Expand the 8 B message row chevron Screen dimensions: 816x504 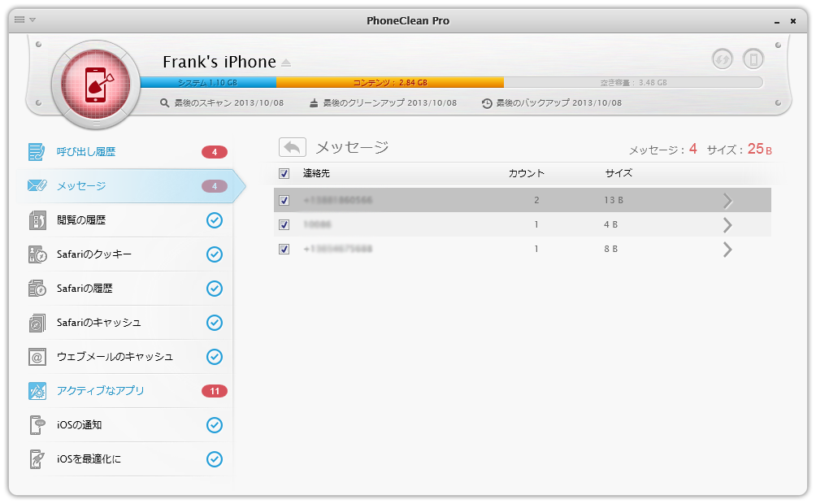727,250
